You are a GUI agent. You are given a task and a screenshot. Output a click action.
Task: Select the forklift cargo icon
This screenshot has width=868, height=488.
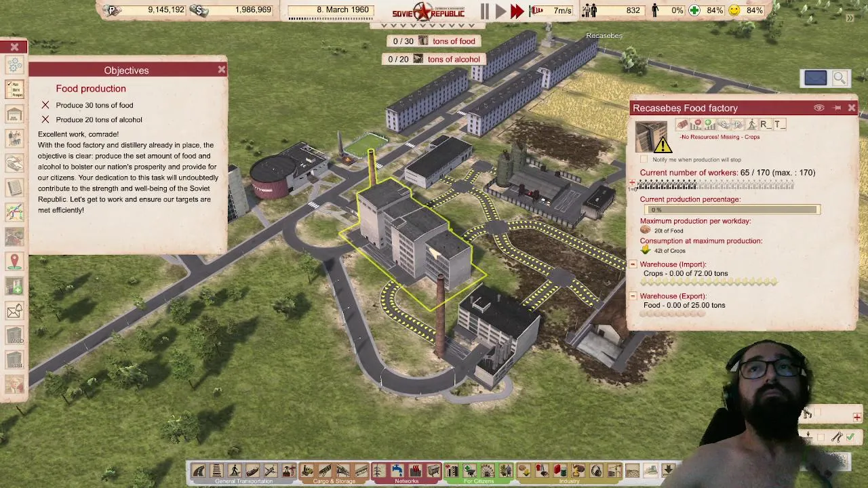pyautogui.click(x=307, y=470)
